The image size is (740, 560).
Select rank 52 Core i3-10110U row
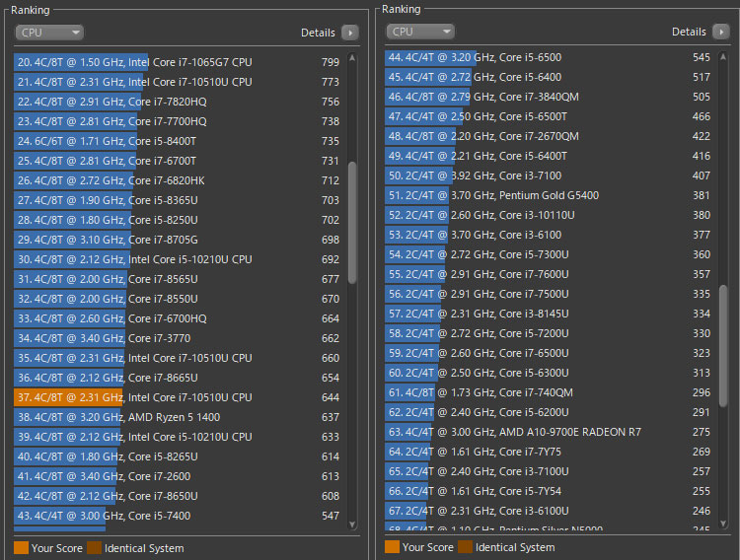tap(550, 215)
